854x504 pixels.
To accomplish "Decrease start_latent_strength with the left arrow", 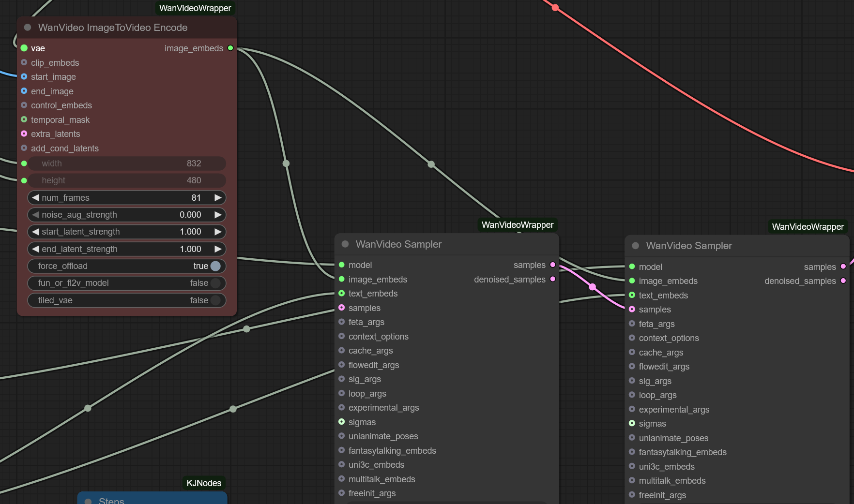I will click(35, 232).
